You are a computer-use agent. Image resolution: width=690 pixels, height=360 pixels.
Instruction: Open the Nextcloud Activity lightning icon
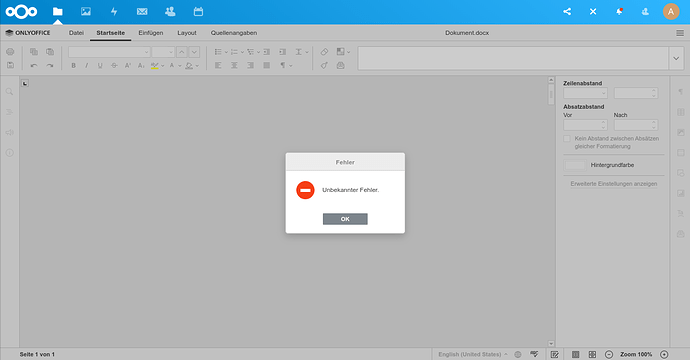[114, 11]
